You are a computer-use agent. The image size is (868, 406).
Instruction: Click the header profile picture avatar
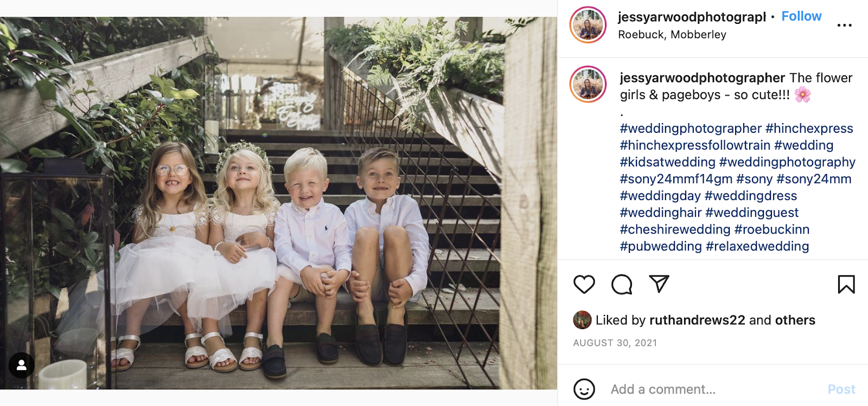(588, 25)
